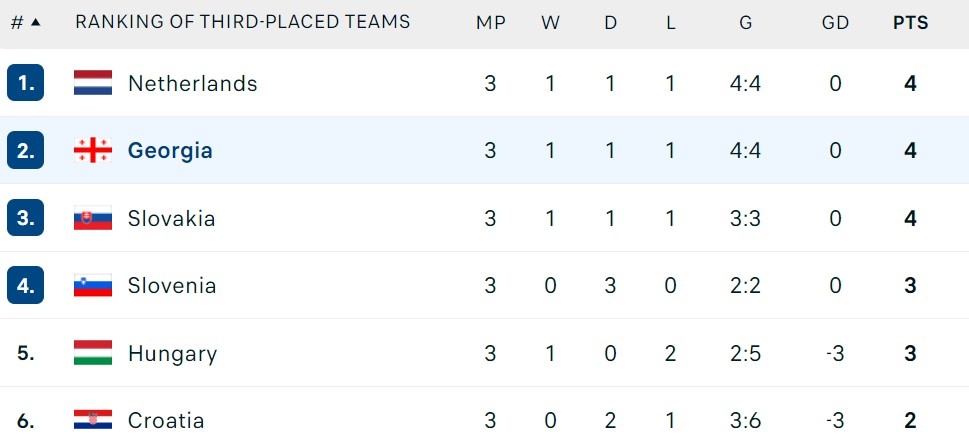Sort table by the # column arrow
Viewport: 969px width, 444px height.
click(x=36, y=23)
